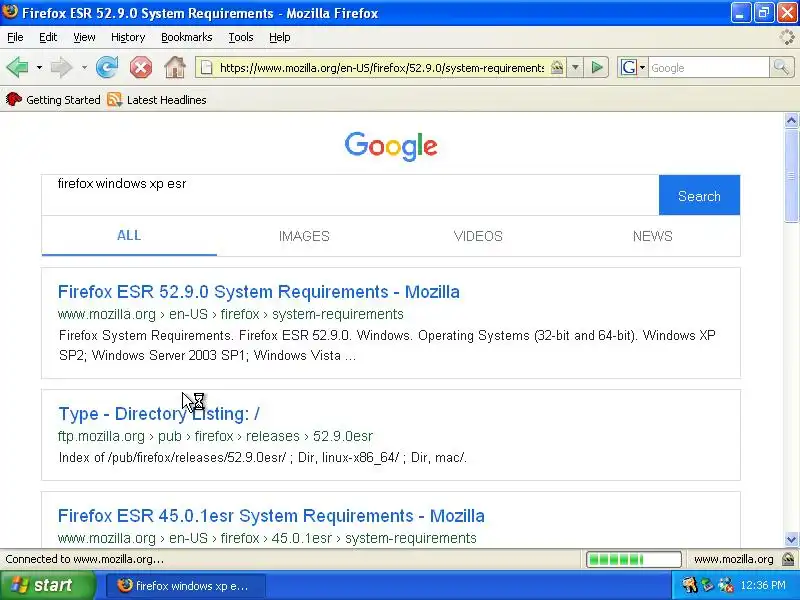Switch to the VIDEOS tab
The width and height of the screenshot is (800, 600).
coord(478,236)
